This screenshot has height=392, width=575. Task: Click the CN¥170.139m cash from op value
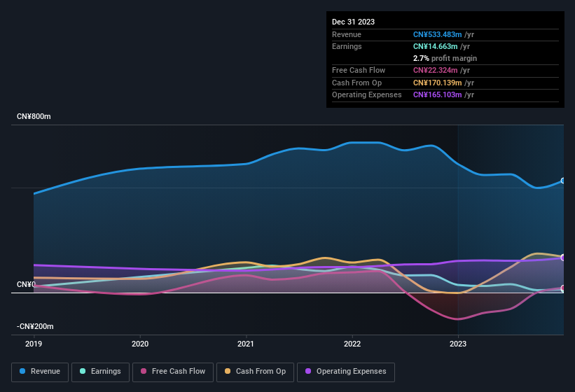(x=437, y=83)
